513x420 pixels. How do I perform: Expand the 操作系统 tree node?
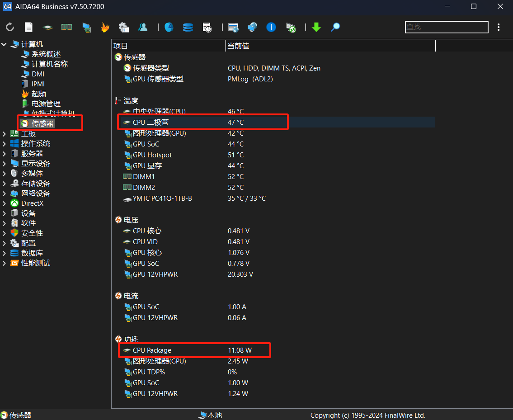(x=4, y=144)
